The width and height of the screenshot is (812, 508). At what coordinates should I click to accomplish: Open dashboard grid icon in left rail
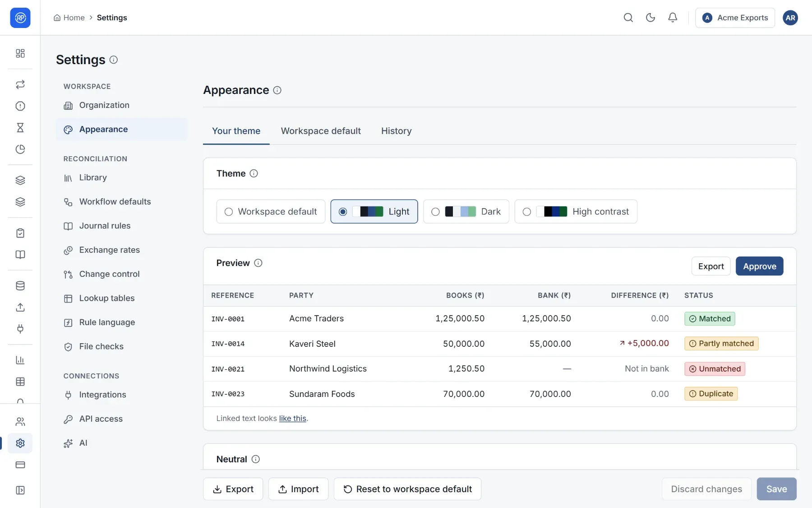click(20, 53)
